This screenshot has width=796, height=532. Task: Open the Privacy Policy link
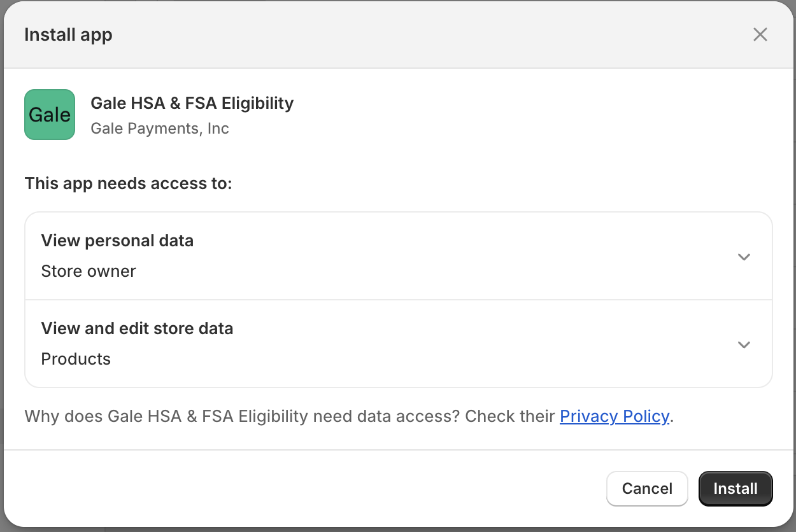(614, 416)
